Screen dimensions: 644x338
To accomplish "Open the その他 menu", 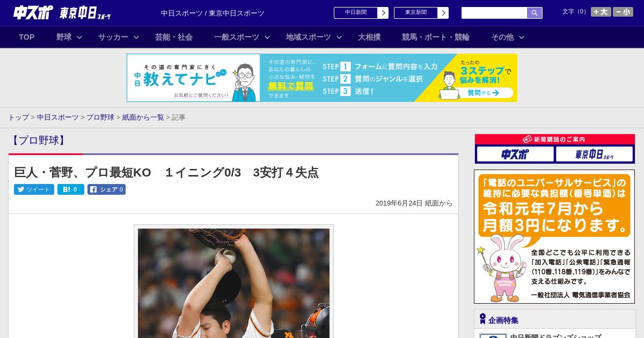I will click(502, 37).
